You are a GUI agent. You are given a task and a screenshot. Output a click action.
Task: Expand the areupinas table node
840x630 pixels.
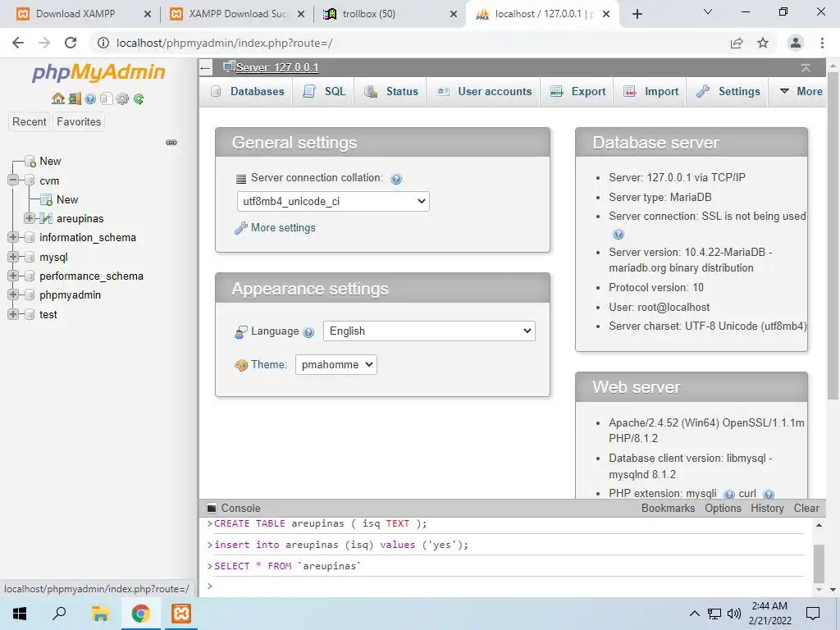[x=30, y=218]
